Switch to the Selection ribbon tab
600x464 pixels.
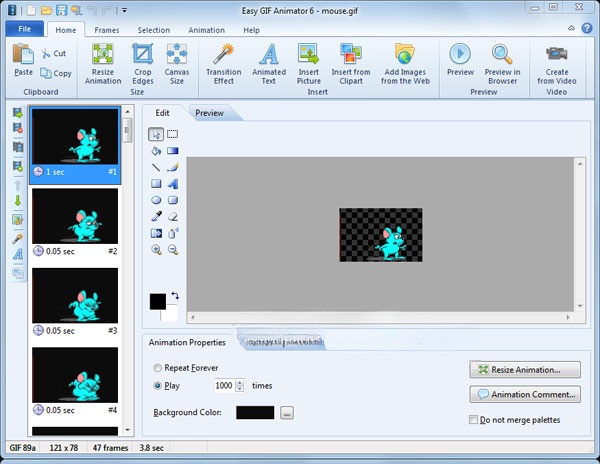pos(154,30)
